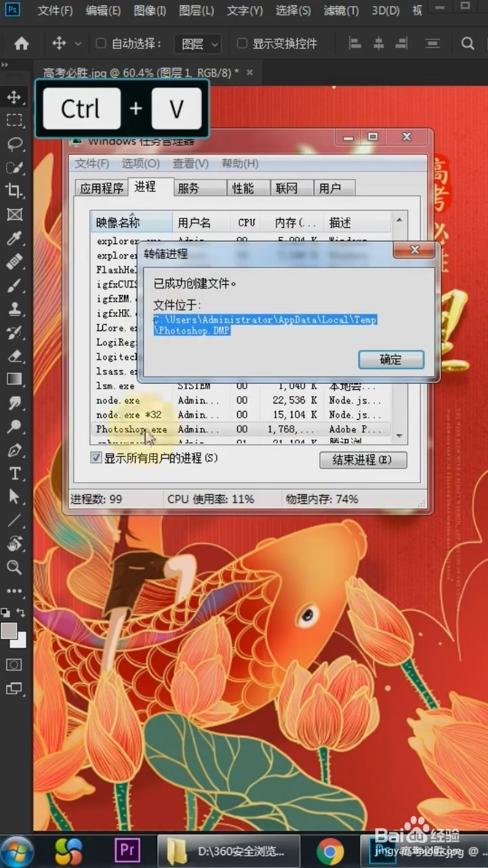The image size is (488, 868).
Task: Click align right edges icon
Action: [x=403, y=43]
